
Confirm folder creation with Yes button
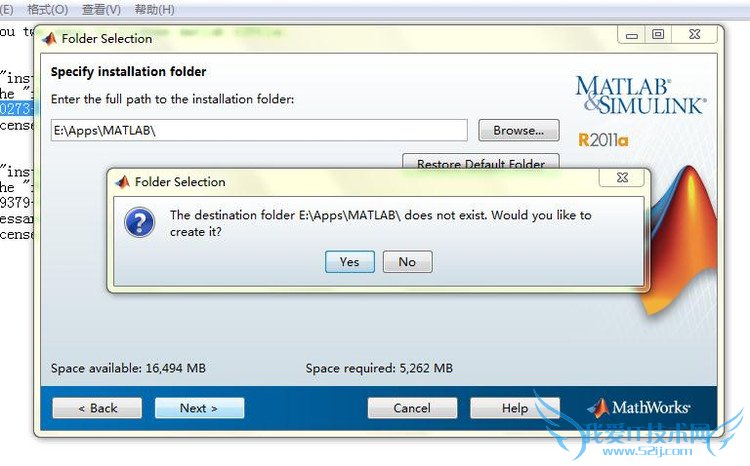pyautogui.click(x=350, y=262)
